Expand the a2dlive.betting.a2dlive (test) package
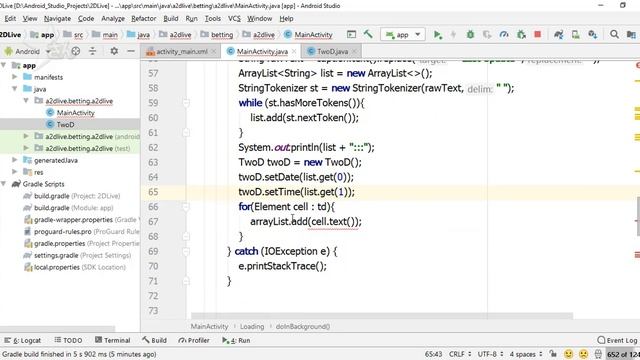This screenshot has height=360, width=640. click(26, 148)
